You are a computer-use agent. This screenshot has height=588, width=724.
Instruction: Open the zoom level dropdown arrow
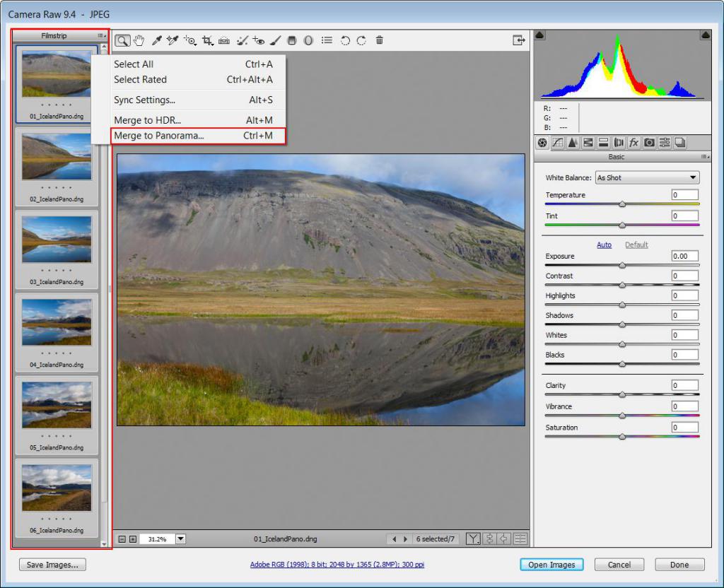click(x=180, y=539)
